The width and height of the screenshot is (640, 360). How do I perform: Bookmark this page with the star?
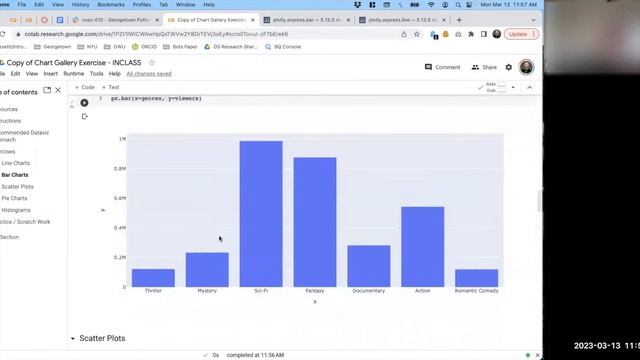417,34
